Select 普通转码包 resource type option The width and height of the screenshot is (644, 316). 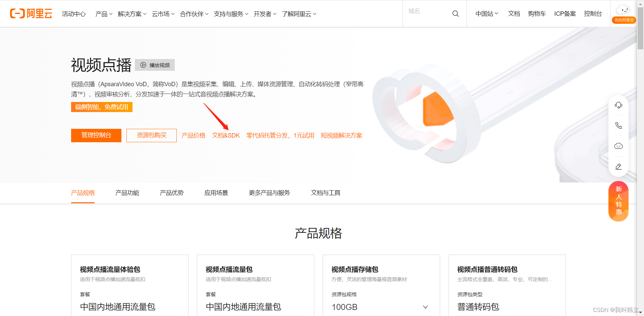[x=478, y=307]
